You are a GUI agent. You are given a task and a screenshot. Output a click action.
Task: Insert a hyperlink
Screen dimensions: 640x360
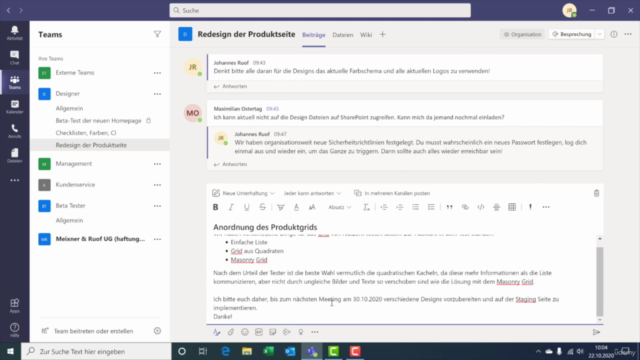coord(465,207)
